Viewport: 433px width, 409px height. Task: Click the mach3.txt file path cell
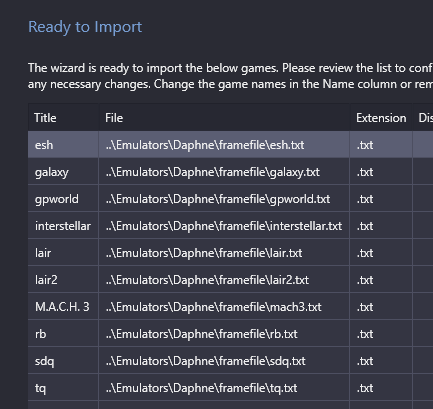pyautogui.click(x=224, y=307)
